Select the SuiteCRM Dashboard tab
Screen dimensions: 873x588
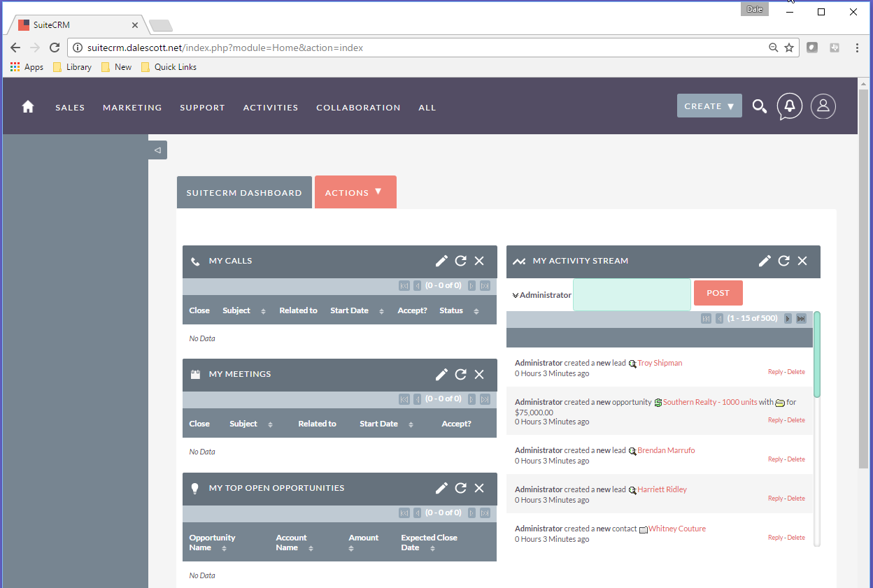point(244,192)
